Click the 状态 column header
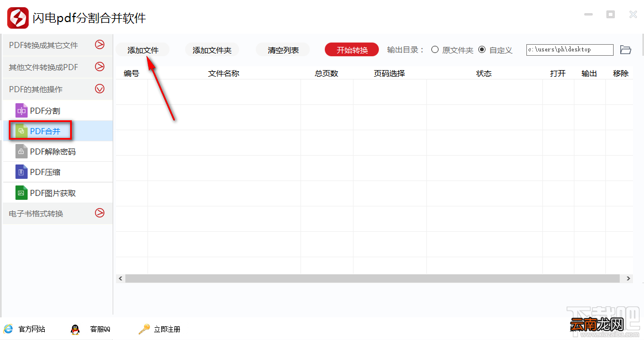Image resolution: width=644 pixels, height=340 pixels. 484,73
